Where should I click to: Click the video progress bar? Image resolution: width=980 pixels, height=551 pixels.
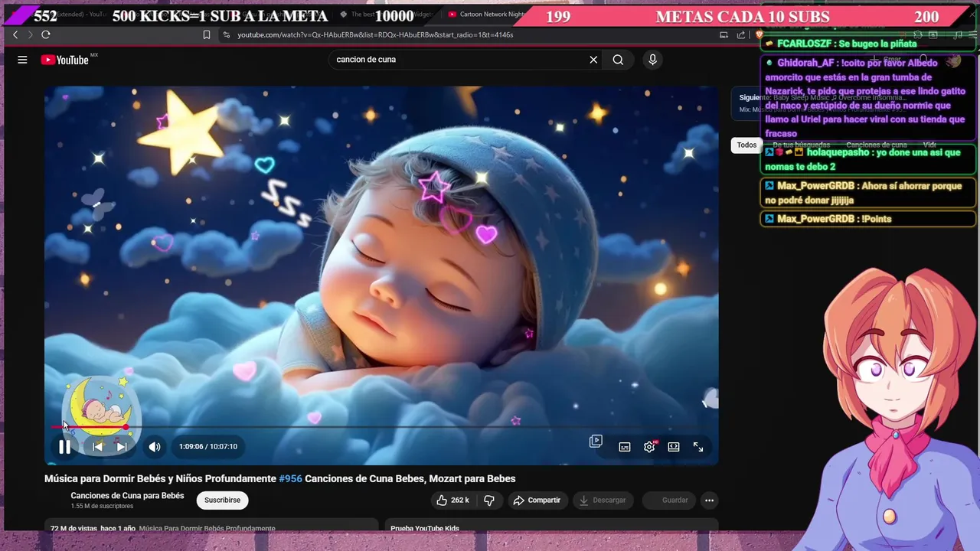click(381, 427)
